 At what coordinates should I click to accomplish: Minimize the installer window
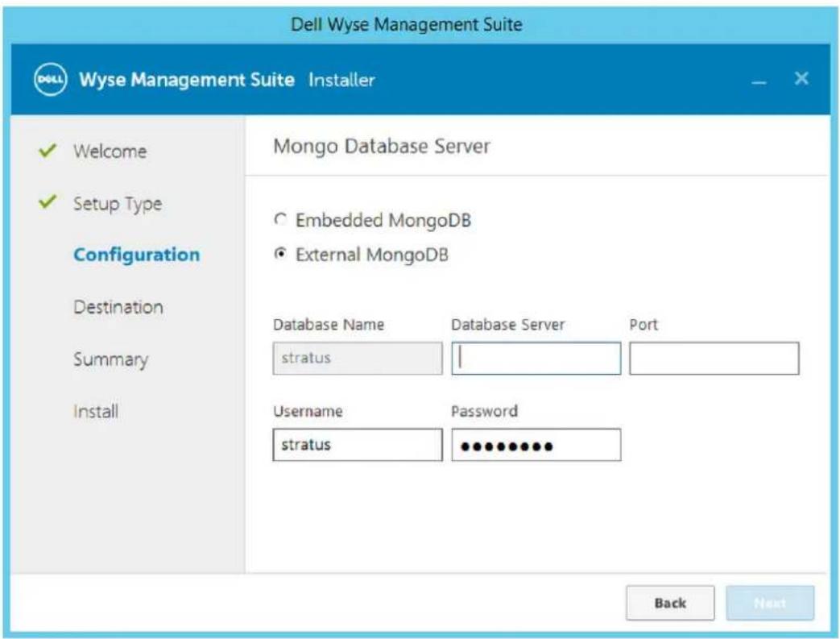coord(759,82)
